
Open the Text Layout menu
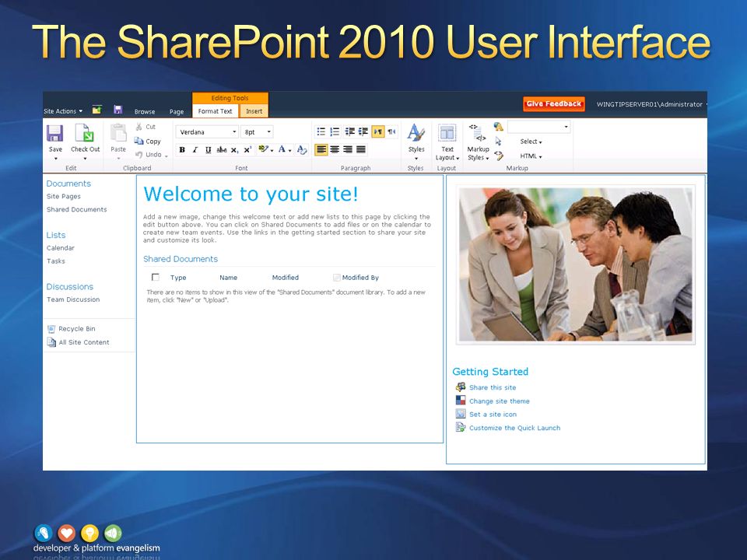pyautogui.click(x=447, y=142)
